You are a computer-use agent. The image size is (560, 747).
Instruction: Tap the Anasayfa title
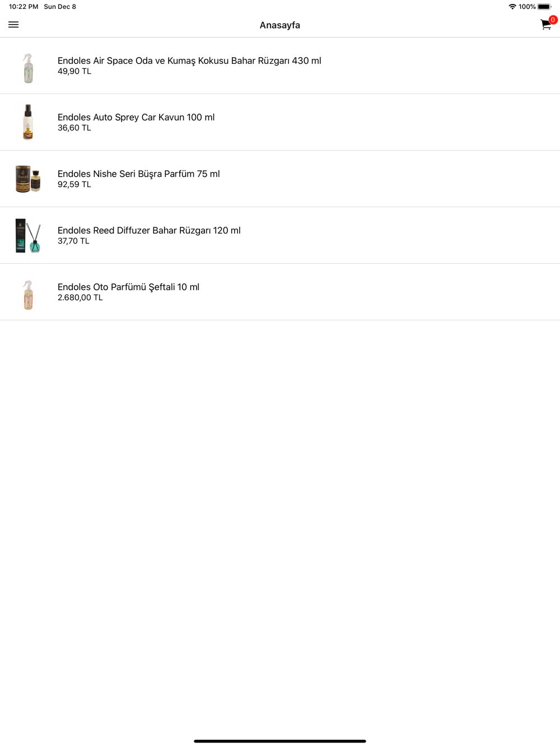coord(280,25)
